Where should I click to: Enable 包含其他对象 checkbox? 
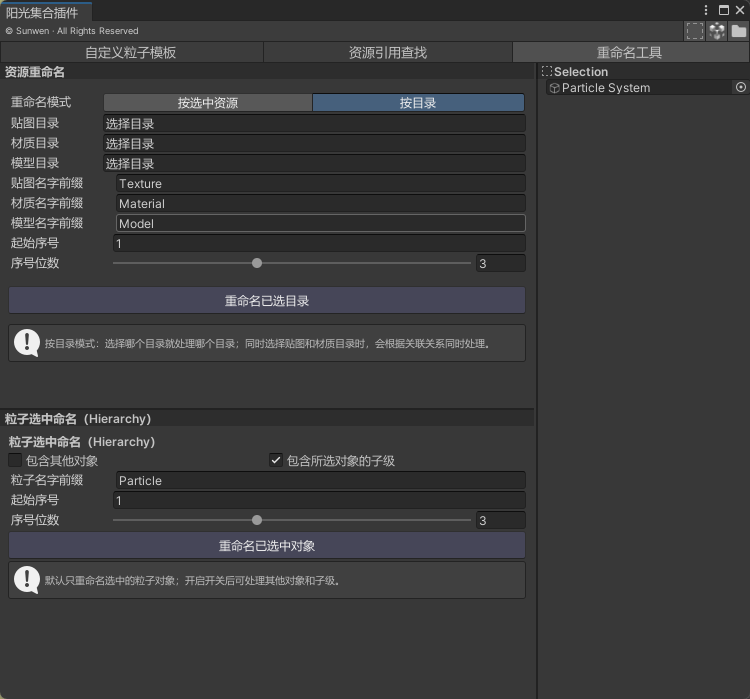pyautogui.click(x=15, y=460)
